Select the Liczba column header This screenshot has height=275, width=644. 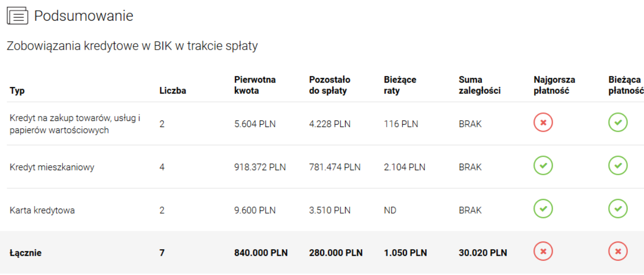pos(173,91)
